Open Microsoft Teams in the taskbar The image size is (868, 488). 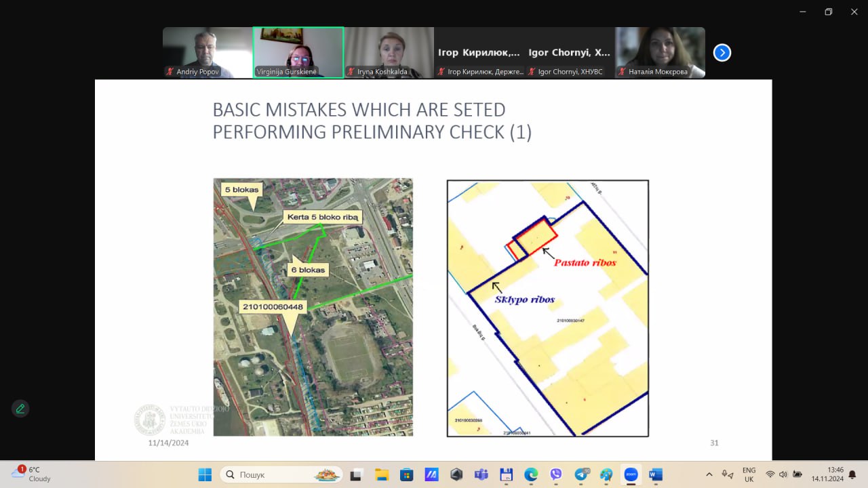[481, 474]
